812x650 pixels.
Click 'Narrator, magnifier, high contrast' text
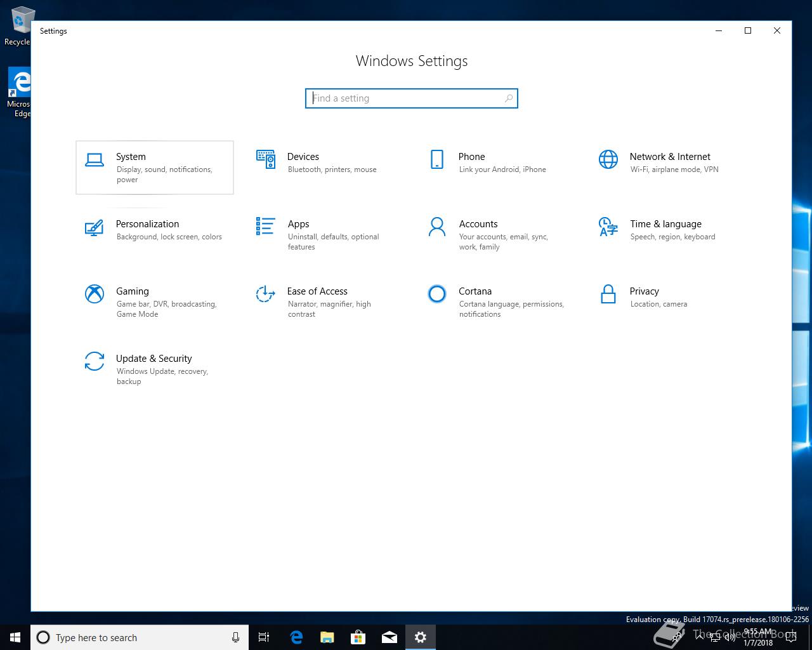pos(329,309)
